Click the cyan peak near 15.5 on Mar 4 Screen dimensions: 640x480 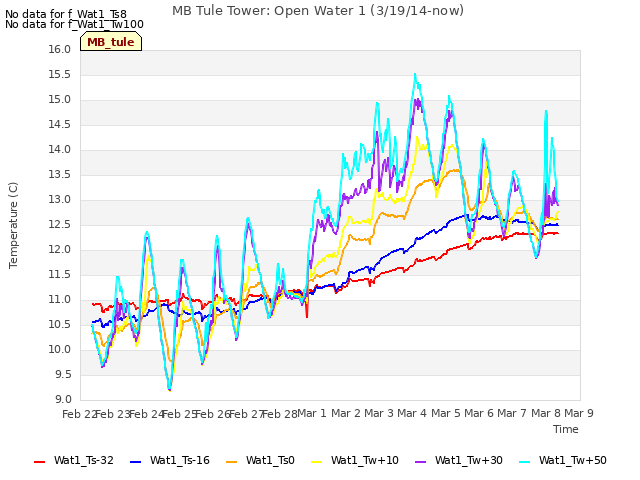(x=415, y=75)
